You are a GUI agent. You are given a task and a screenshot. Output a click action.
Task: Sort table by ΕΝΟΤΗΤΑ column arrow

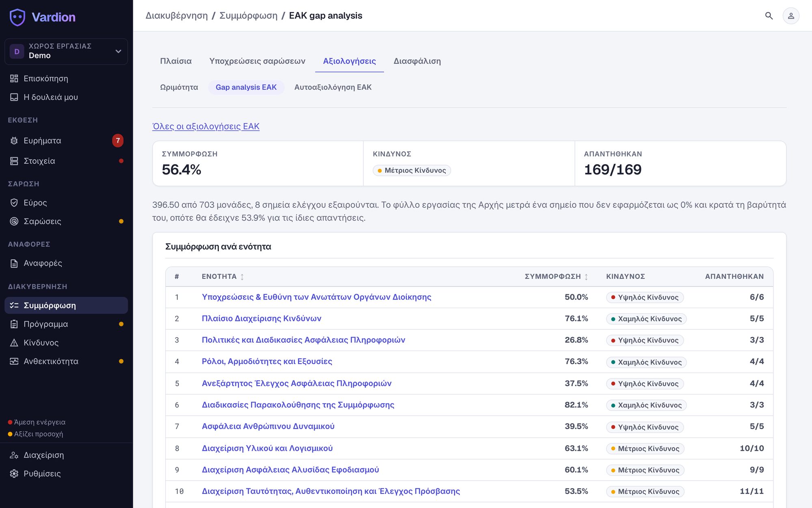coord(242,277)
